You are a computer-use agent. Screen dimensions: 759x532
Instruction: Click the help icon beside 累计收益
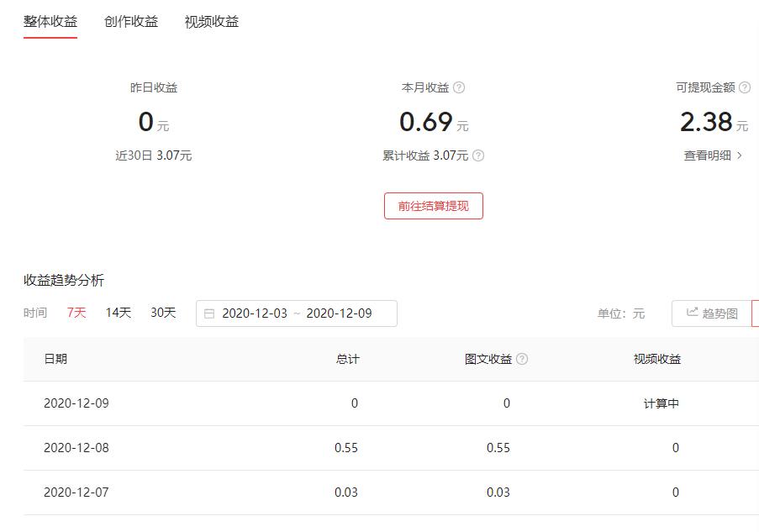pos(477,155)
